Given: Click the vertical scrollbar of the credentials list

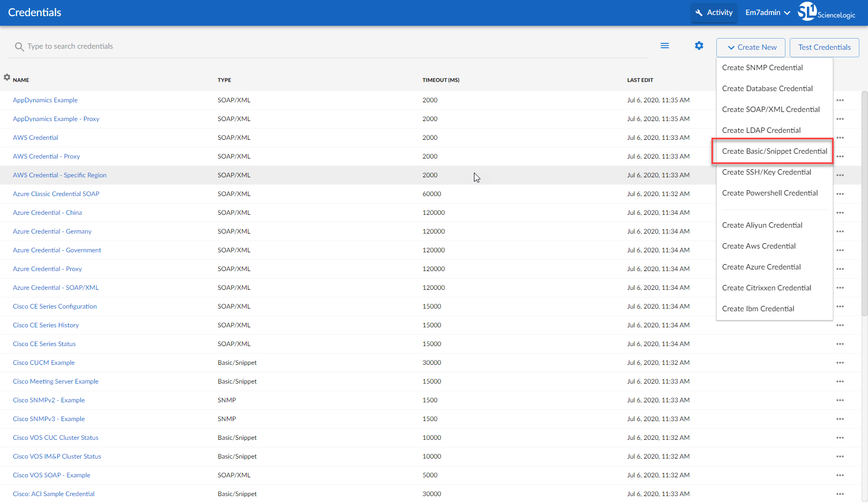Looking at the screenshot, I should tap(864, 204).
